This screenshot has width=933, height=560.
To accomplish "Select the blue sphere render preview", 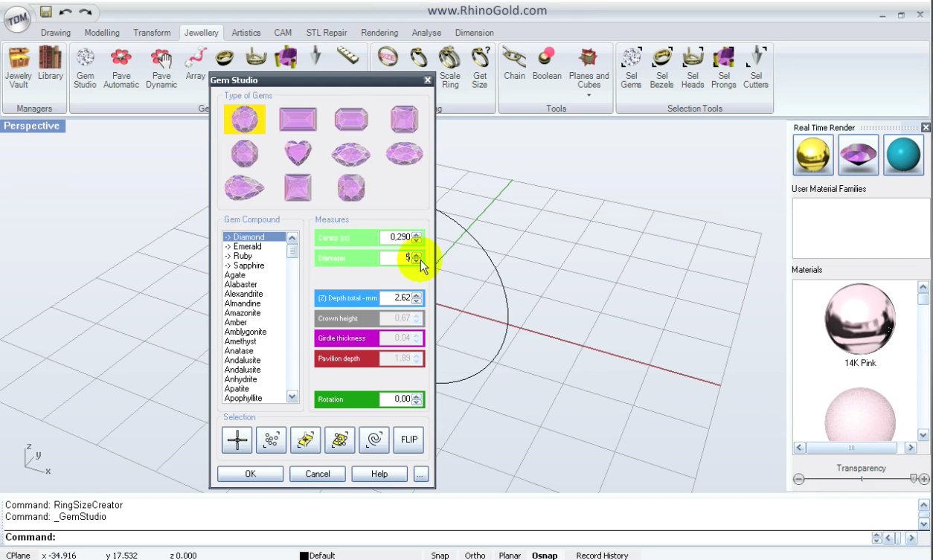I will coord(903,155).
